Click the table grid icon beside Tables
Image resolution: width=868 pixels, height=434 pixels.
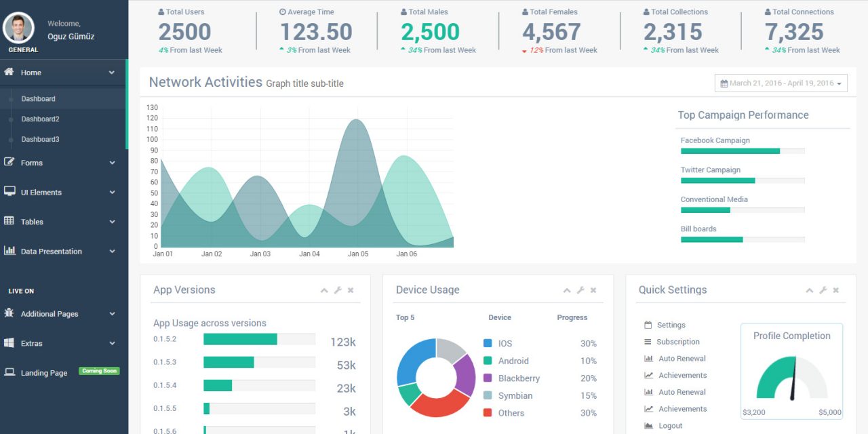tap(9, 221)
